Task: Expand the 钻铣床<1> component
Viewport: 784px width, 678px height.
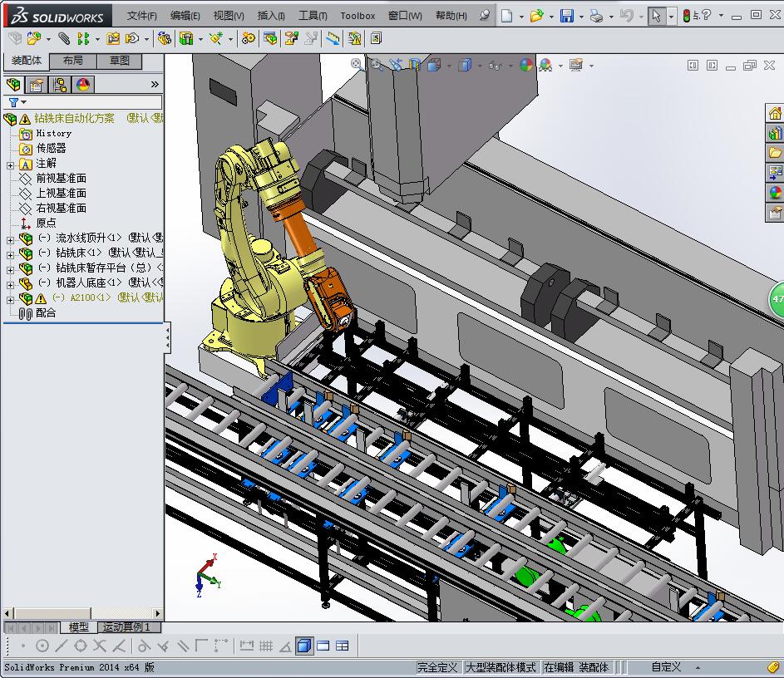Action: click(10, 255)
